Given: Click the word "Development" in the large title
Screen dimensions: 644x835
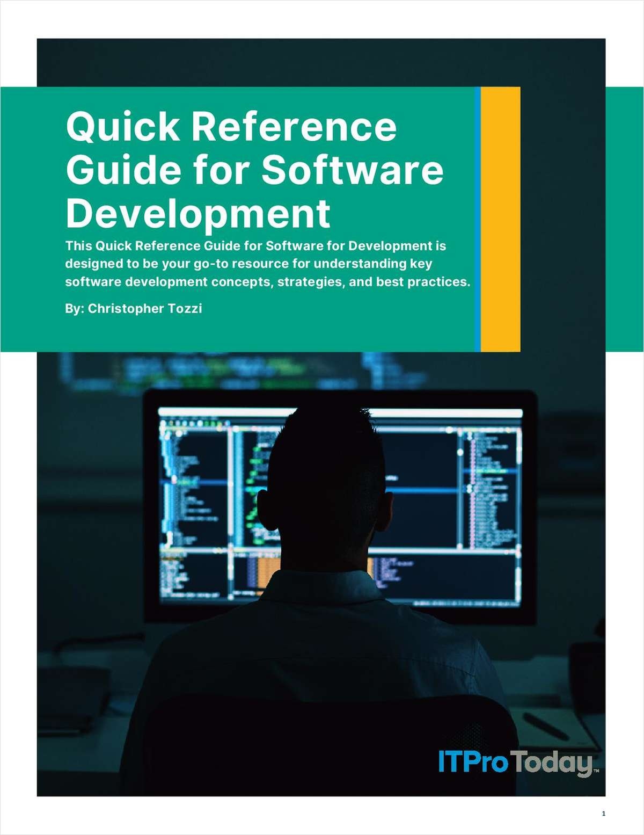Looking at the screenshot, I should pyautogui.click(x=198, y=213).
